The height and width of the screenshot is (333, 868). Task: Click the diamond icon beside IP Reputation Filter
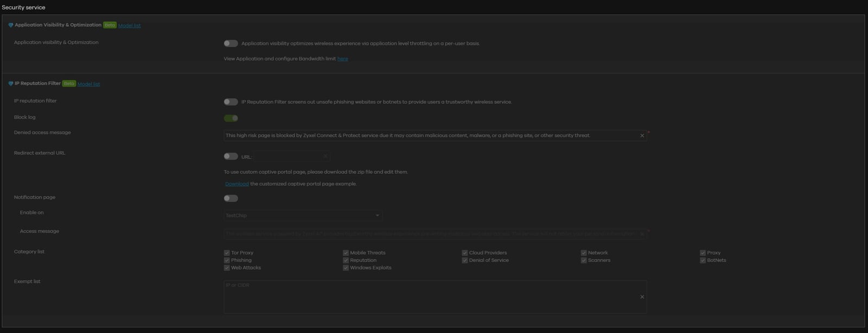point(10,84)
